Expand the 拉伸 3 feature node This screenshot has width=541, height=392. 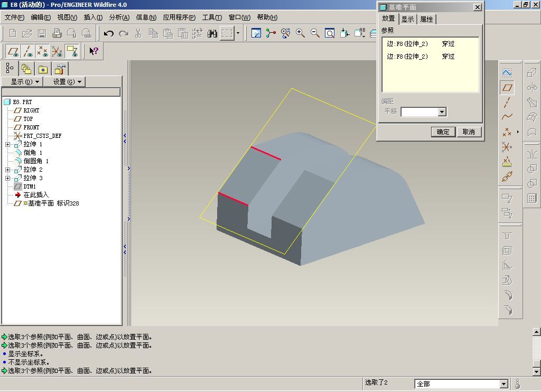click(7, 178)
